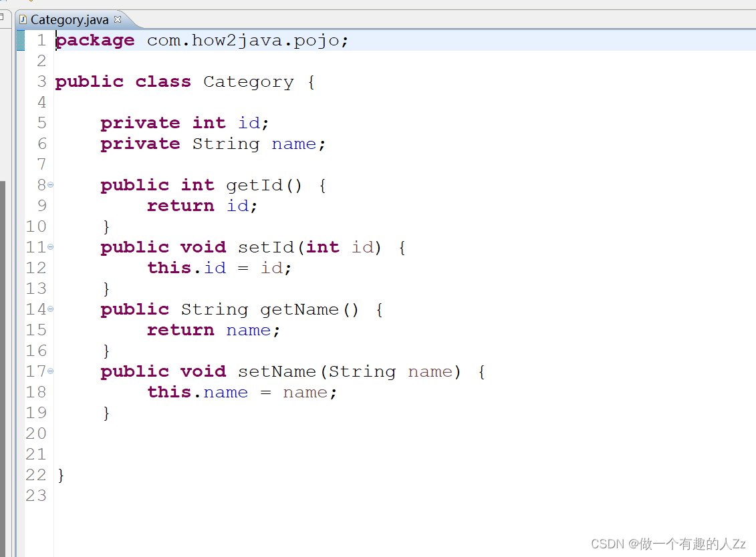Click line number 1 in the gutter
Screen dimensions: 756x557
point(41,41)
